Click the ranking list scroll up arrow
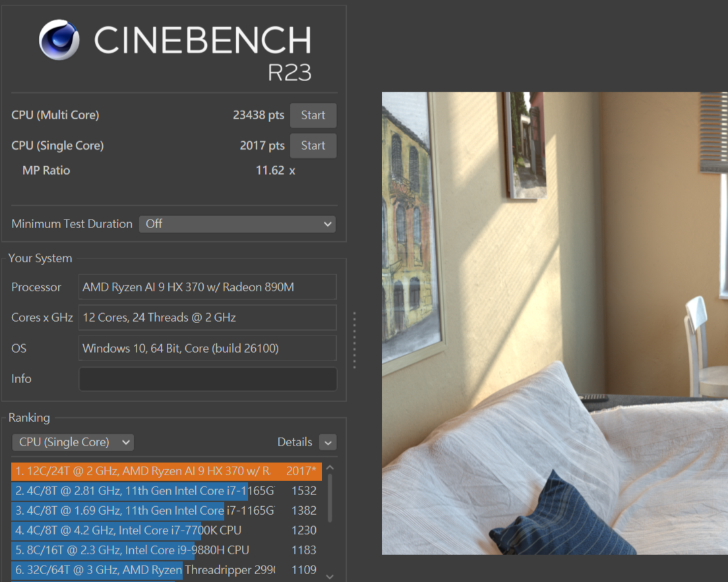The height and width of the screenshot is (582, 728). click(330, 468)
